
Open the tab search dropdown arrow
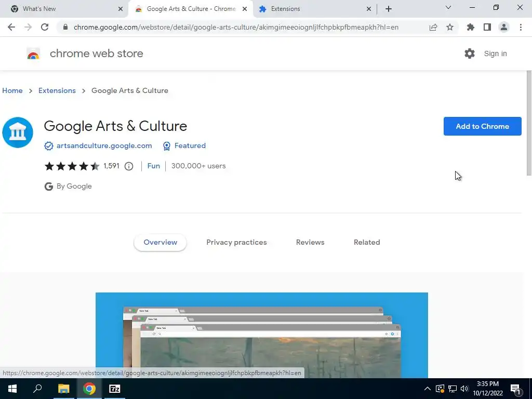[448, 7]
